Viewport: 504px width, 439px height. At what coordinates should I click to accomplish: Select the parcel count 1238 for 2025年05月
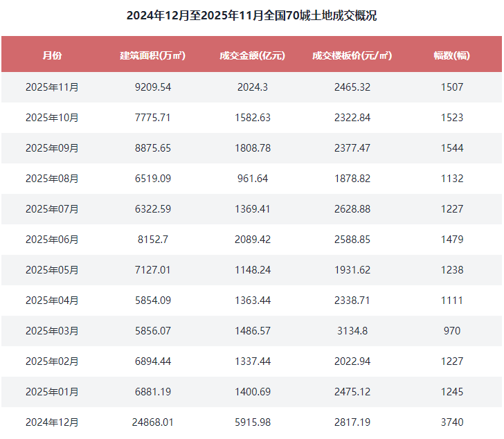(x=451, y=270)
